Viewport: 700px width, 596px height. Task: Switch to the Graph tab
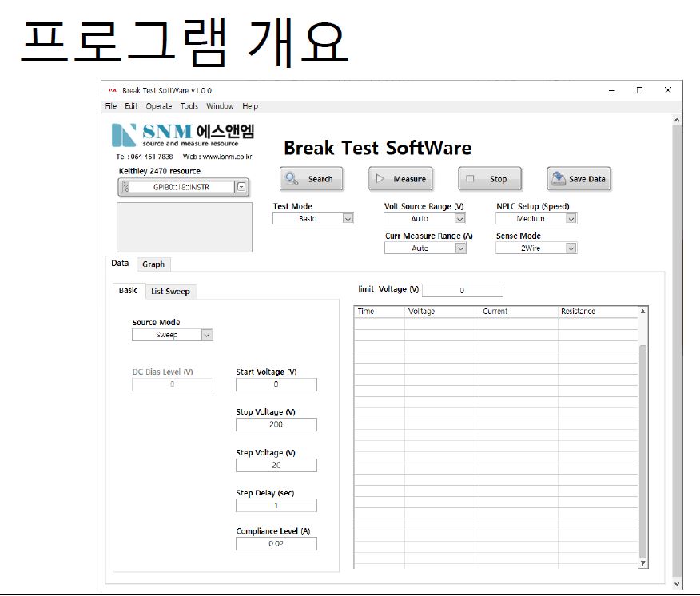tap(153, 264)
